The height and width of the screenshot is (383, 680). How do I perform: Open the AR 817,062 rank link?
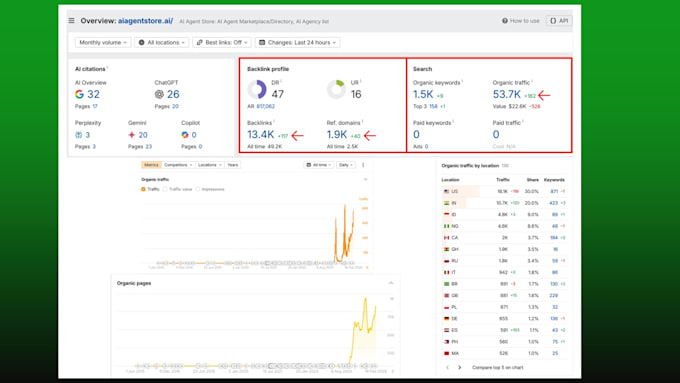pos(265,106)
